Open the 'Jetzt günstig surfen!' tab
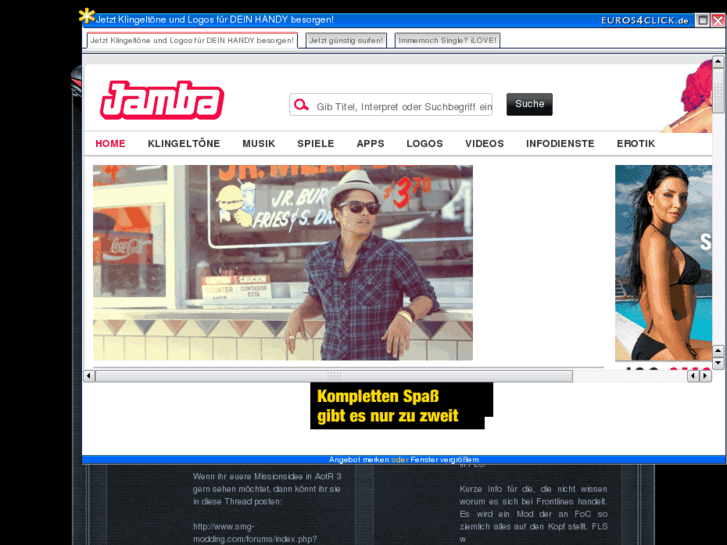 coord(346,40)
